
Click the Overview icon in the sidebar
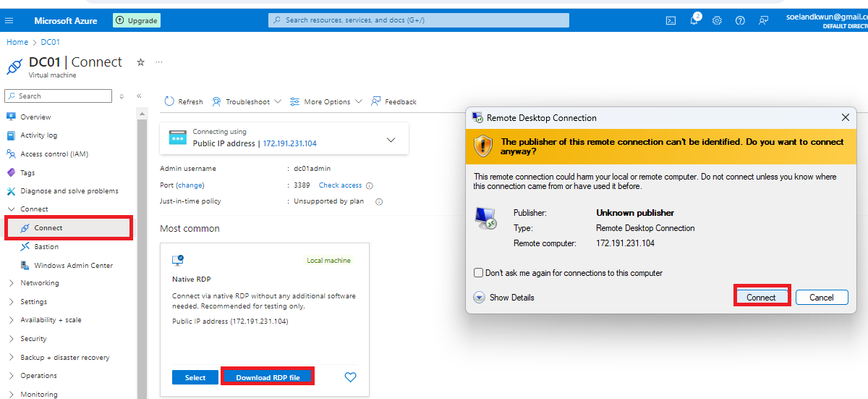11,117
